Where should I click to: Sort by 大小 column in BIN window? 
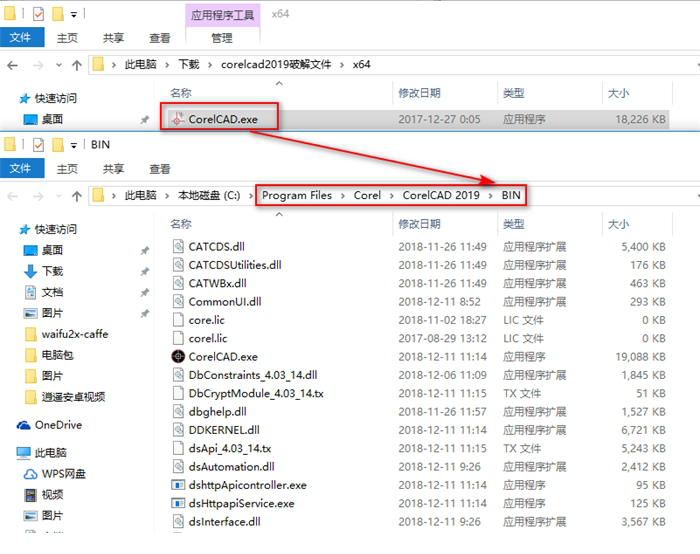click(618, 224)
